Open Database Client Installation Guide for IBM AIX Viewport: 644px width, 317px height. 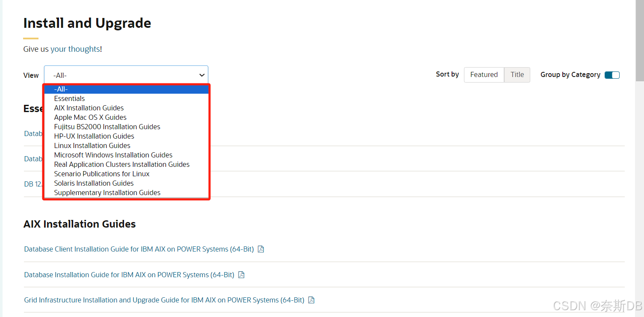(139, 249)
